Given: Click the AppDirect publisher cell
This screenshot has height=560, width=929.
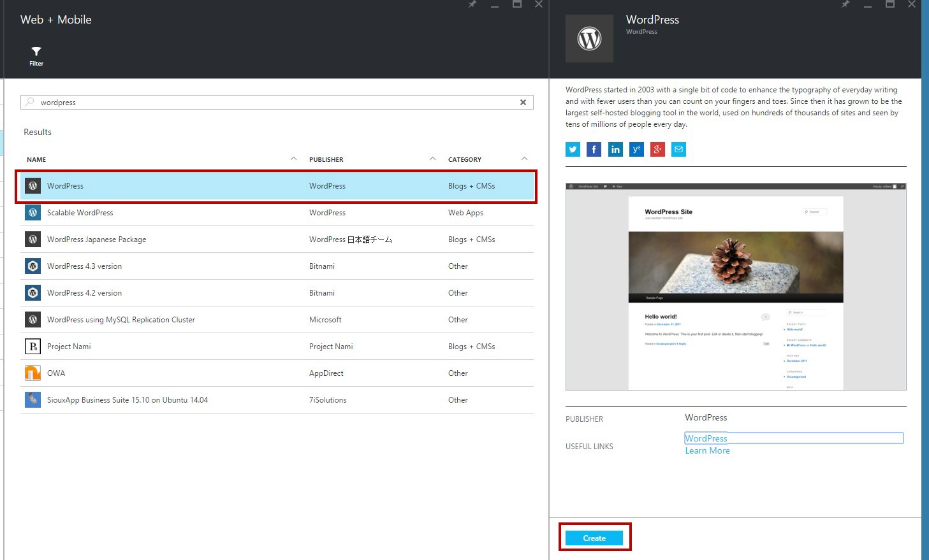Looking at the screenshot, I should [x=326, y=373].
